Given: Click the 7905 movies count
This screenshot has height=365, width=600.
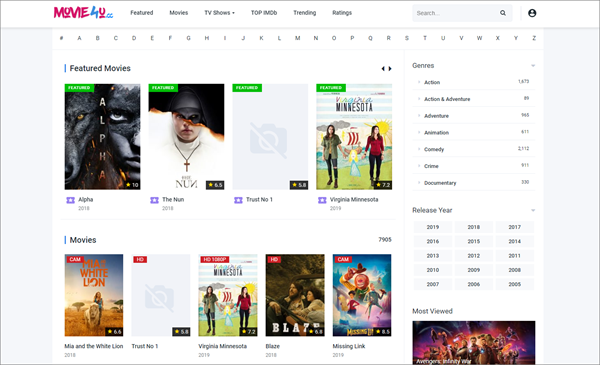Looking at the screenshot, I should (x=385, y=240).
